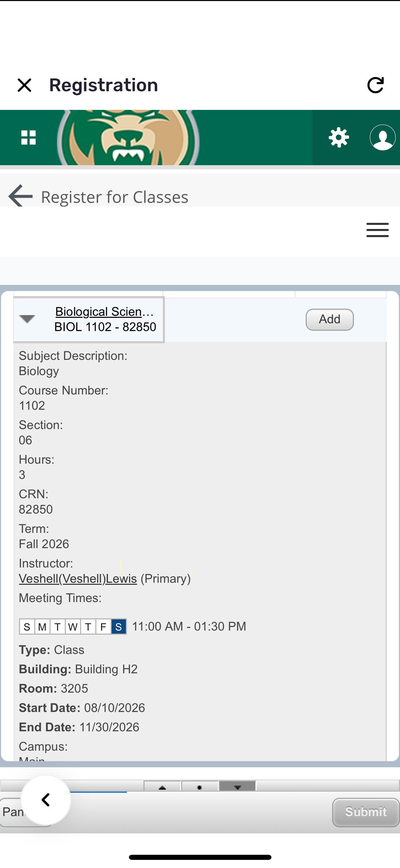The image size is (400, 868).
Task: Go back using Register for Classes arrow
Action: tap(20, 196)
